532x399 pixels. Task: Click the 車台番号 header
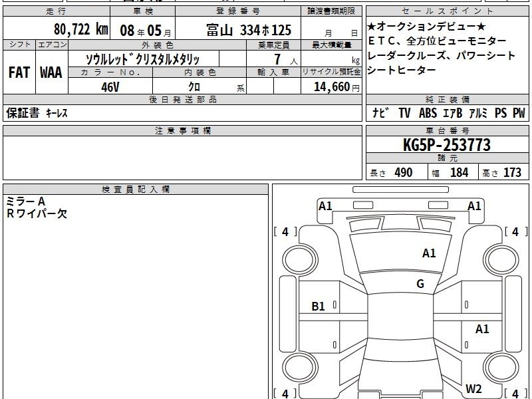tap(447, 130)
